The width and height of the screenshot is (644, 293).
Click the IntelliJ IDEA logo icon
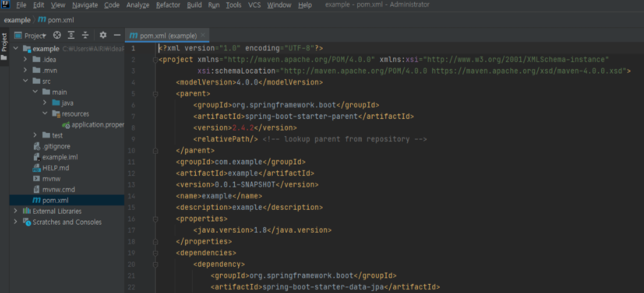coord(5,4)
